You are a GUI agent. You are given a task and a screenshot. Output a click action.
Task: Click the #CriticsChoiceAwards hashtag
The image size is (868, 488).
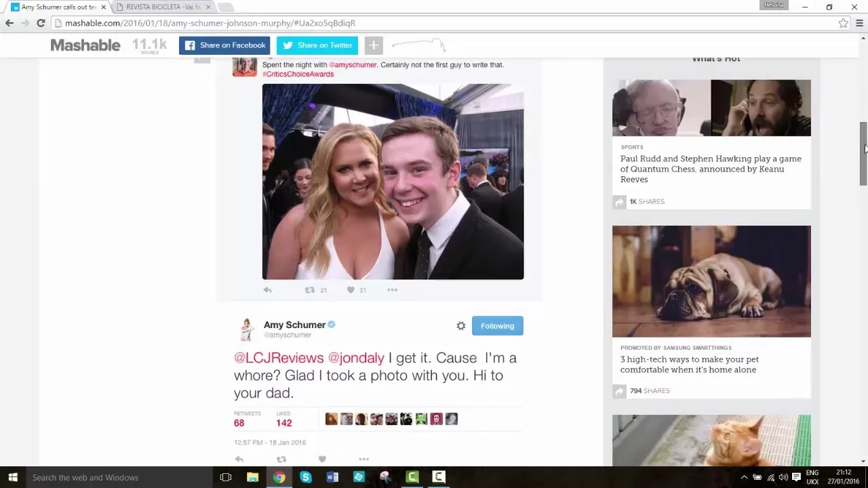298,75
